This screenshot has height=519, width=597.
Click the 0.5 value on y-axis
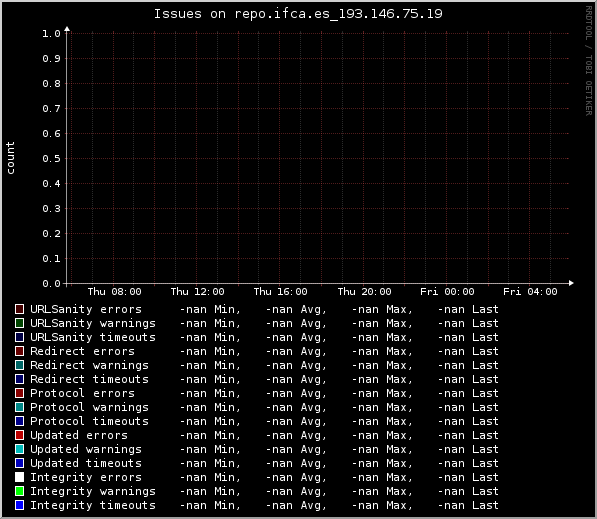[51, 158]
